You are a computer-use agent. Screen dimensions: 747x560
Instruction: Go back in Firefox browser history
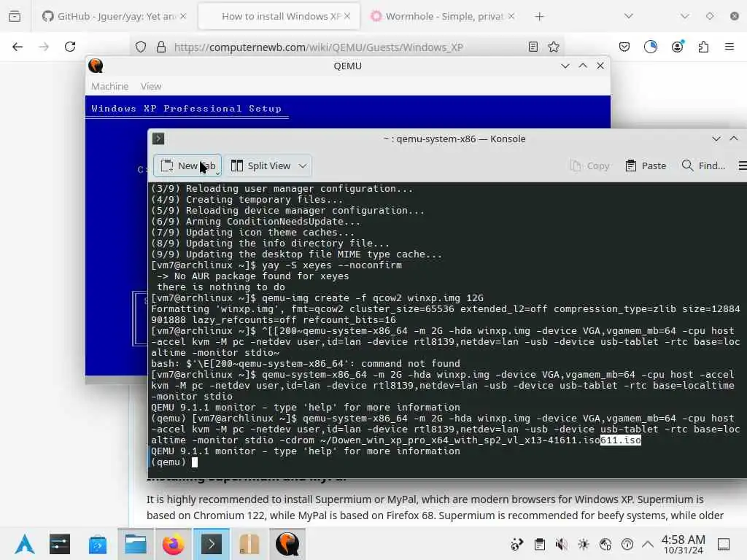click(18, 47)
